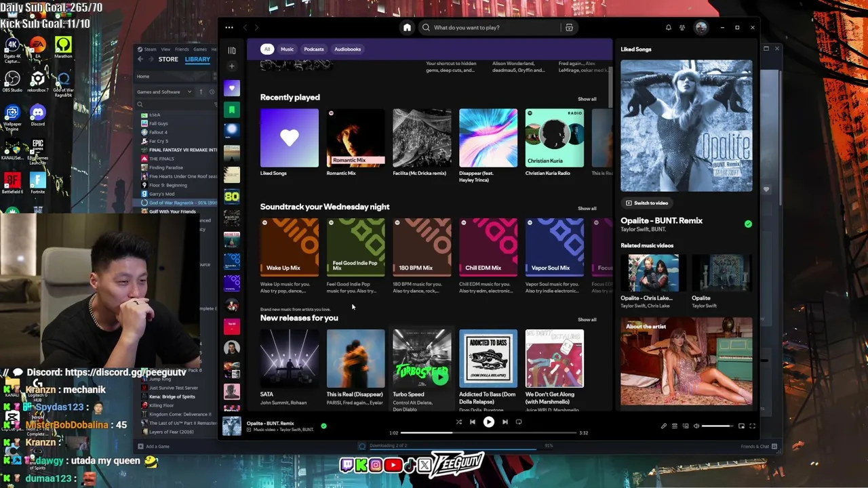Click Add a Game in Steam

154,446
